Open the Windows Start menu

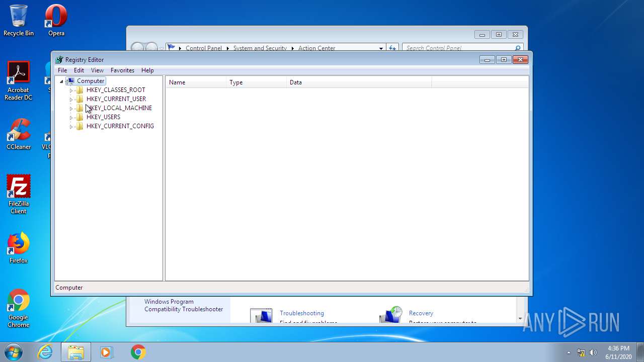click(x=14, y=352)
